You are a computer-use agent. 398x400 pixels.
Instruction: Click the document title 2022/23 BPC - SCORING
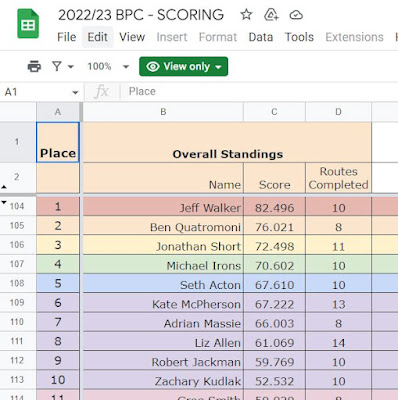pos(141,15)
